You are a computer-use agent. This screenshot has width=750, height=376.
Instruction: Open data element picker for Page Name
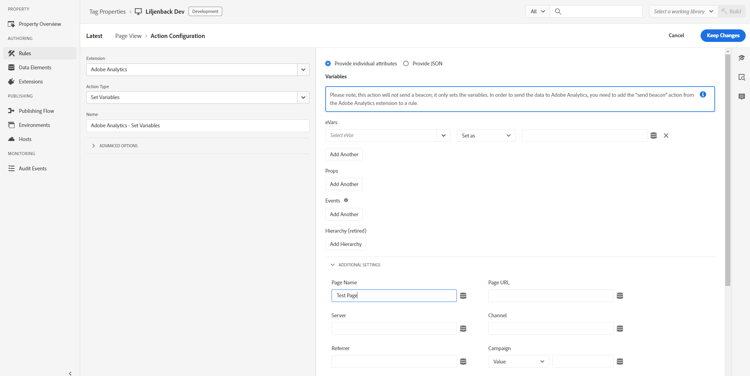(x=463, y=296)
